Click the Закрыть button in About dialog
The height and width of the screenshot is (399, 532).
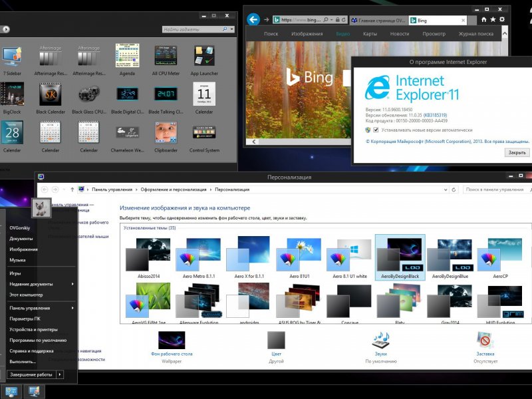click(517, 152)
